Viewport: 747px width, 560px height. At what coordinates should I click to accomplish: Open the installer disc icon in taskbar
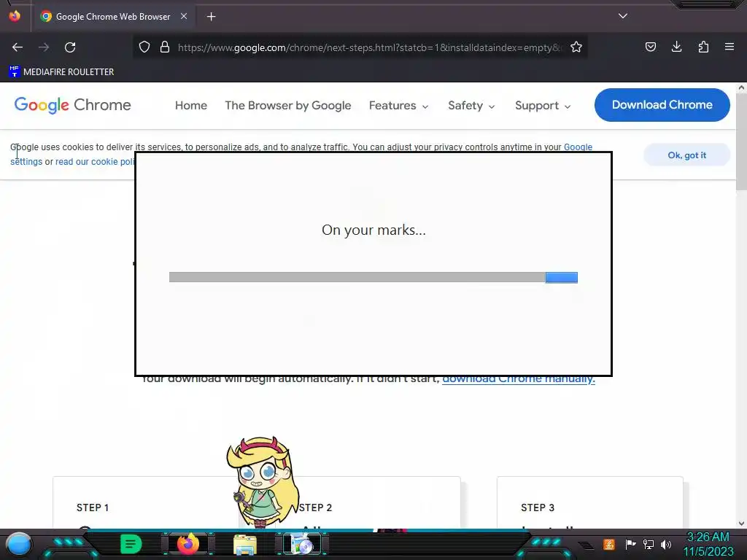point(301,544)
